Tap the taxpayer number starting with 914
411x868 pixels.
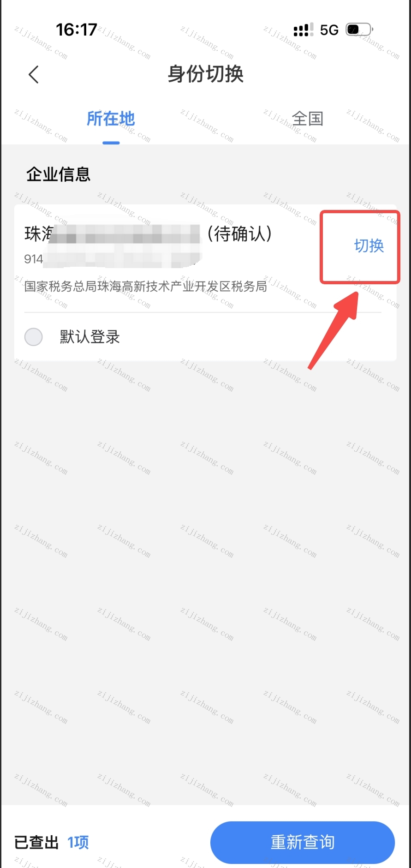click(113, 258)
